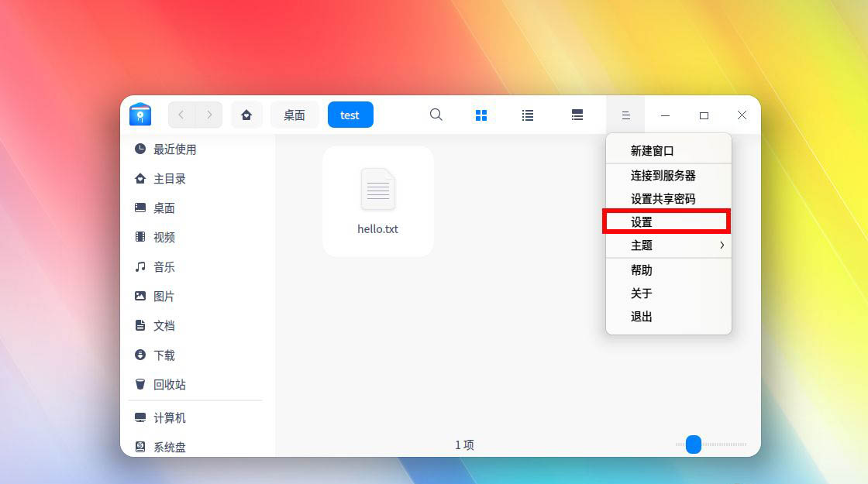Click the picture icon beside 图片
This screenshot has width=868, height=484.
(x=140, y=296)
